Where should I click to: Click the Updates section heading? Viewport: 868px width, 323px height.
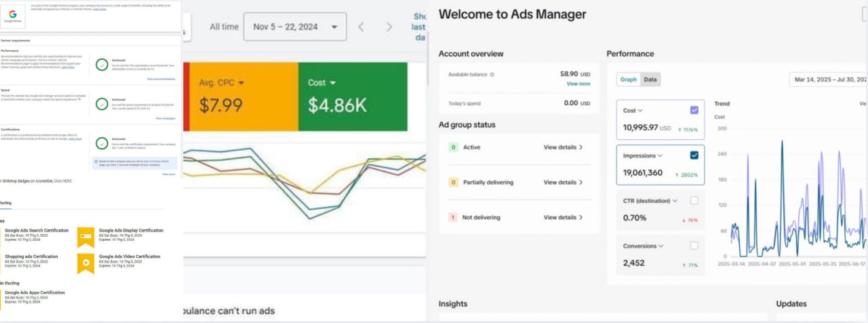(791, 304)
